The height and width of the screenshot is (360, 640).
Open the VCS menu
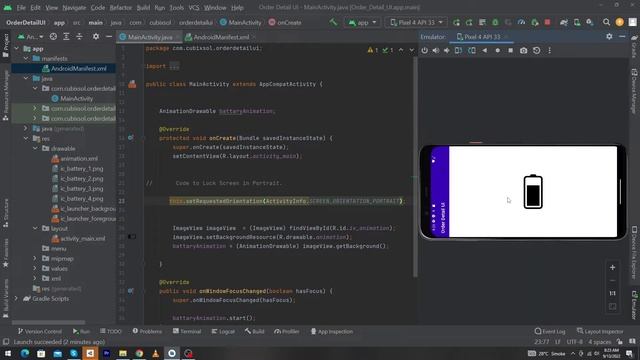click(194, 7)
